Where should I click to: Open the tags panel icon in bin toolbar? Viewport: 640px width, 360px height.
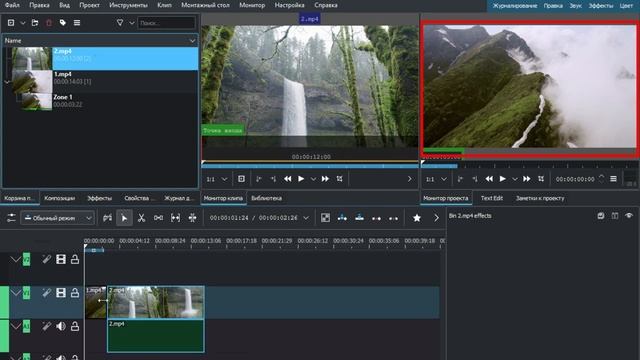[63, 23]
